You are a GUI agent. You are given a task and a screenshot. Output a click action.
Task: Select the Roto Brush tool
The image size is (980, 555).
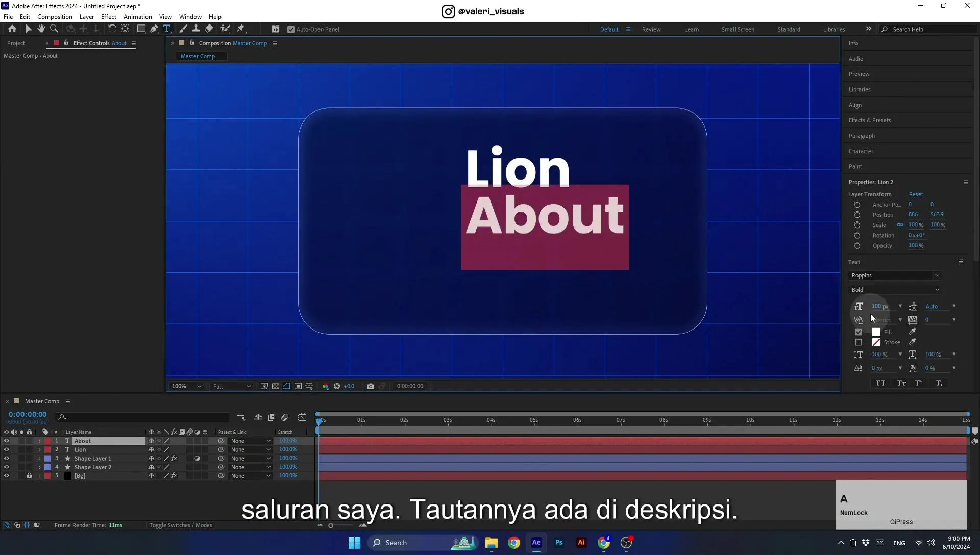pyautogui.click(x=225, y=29)
